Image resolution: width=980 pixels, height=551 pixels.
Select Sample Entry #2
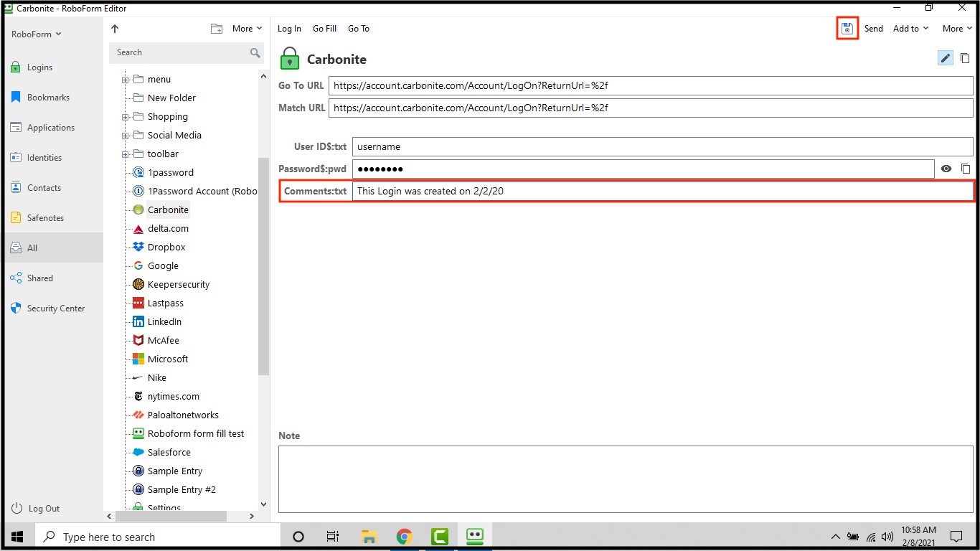(x=182, y=490)
